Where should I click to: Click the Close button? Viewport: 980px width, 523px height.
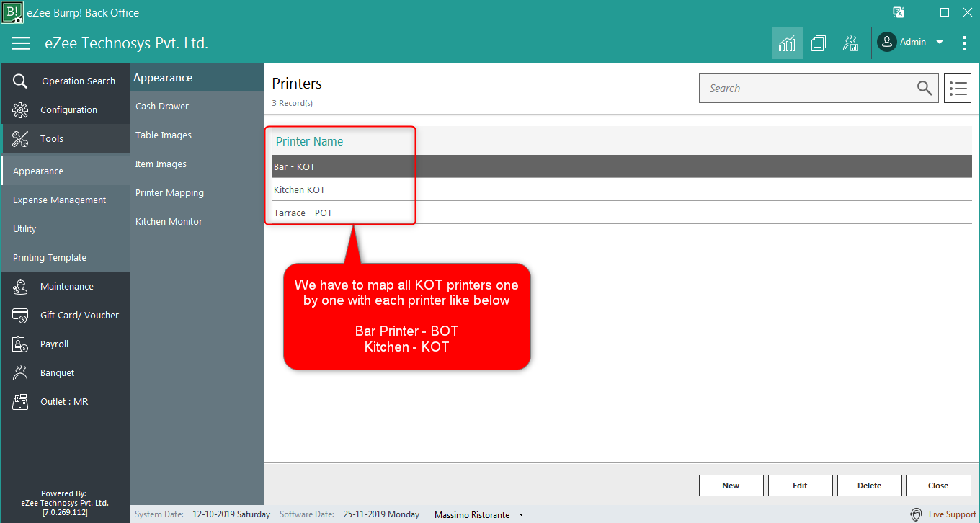click(x=938, y=486)
